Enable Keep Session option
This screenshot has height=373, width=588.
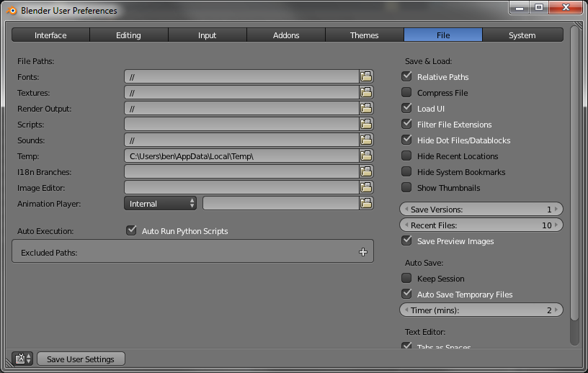pyautogui.click(x=406, y=278)
